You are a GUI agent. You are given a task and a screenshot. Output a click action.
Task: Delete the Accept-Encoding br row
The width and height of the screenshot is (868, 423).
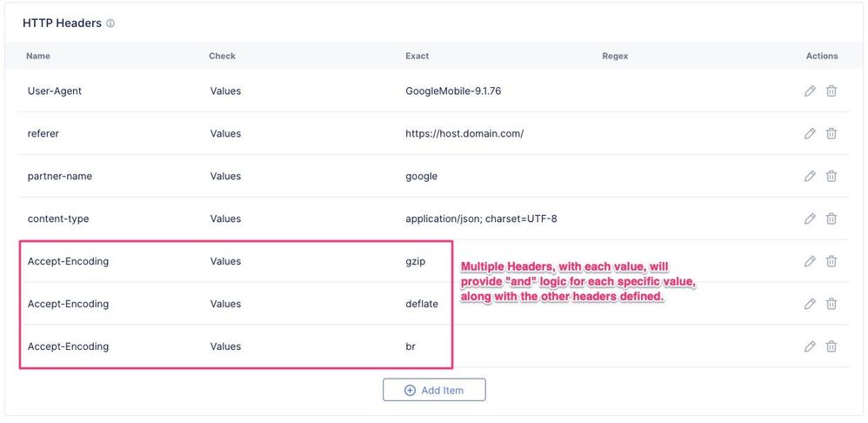coord(831,346)
